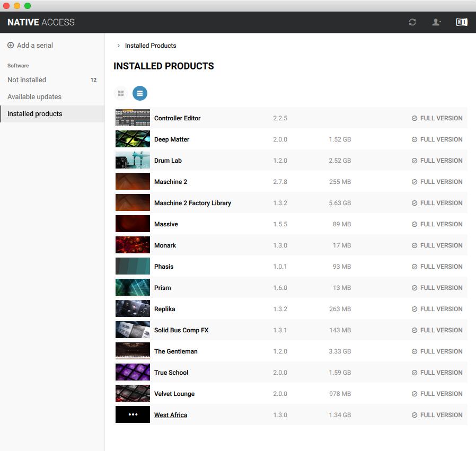Click the Velvet Lounge product name
The image size is (476, 451).
pos(174,394)
